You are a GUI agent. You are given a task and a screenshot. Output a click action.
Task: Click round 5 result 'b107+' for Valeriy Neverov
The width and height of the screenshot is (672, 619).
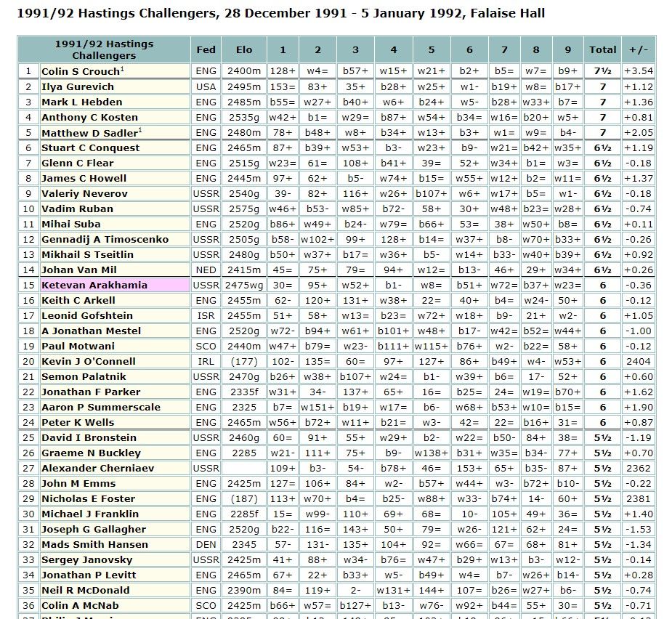[x=431, y=193]
